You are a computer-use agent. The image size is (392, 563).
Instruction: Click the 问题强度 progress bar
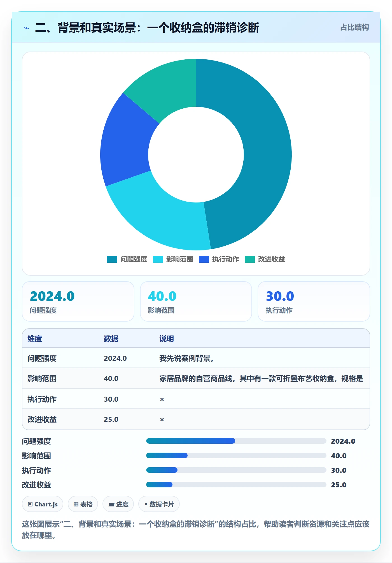[x=236, y=441]
